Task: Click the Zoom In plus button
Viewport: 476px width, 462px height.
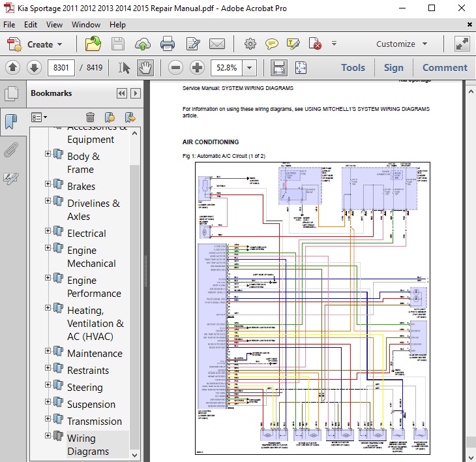Action: 197,67
